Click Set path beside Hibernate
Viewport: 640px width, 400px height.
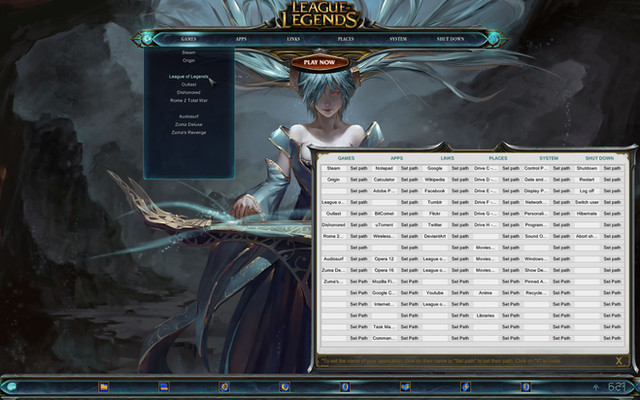coord(612,213)
